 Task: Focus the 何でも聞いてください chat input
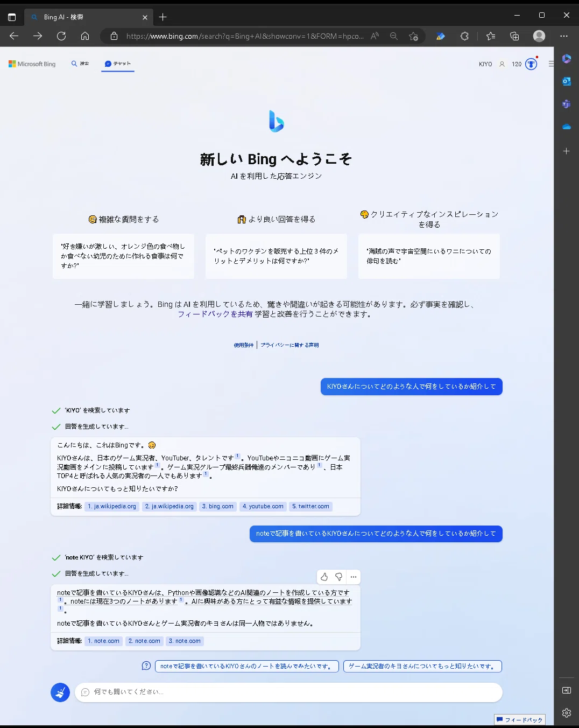288,692
